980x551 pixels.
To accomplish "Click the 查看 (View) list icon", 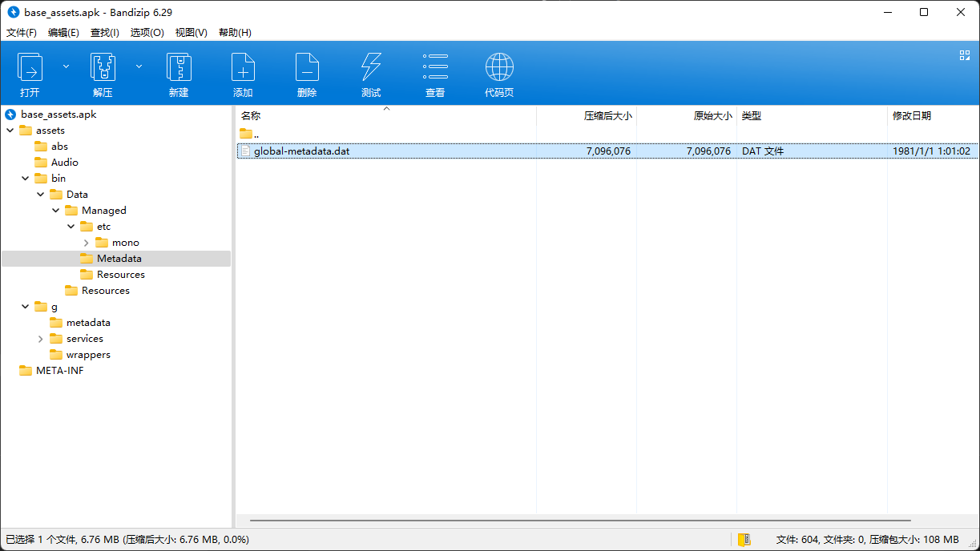I will [x=435, y=67].
